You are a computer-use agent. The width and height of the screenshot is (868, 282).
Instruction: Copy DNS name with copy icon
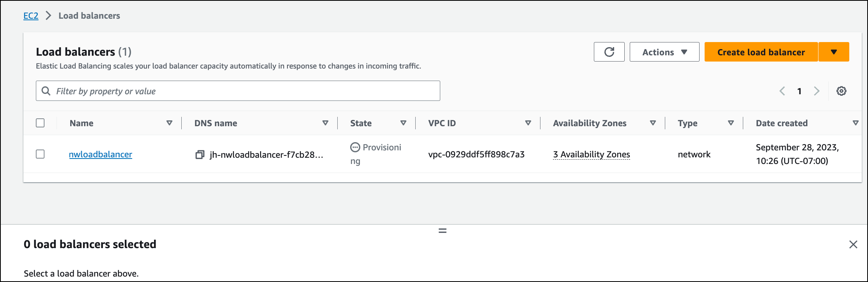[x=200, y=155]
